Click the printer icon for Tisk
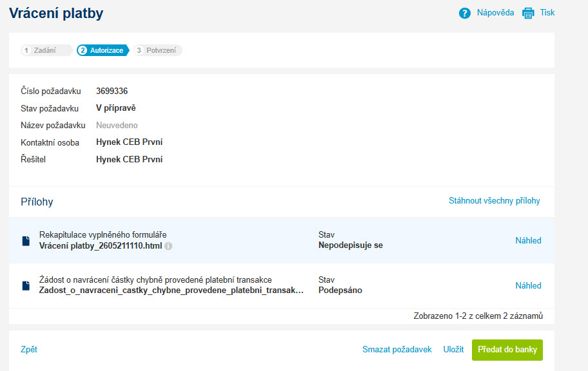588x371 pixels. (x=528, y=13)
